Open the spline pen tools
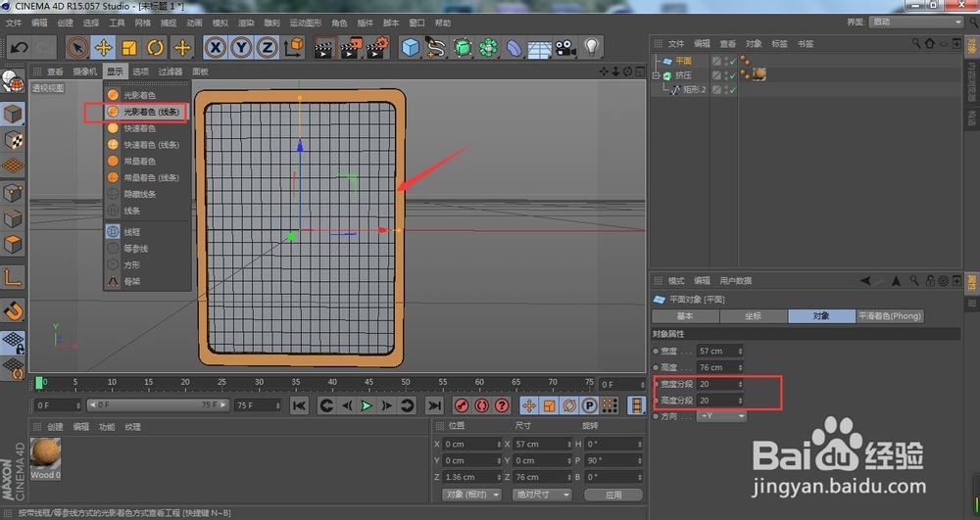980x520 pixels. [x=436, y=47]
